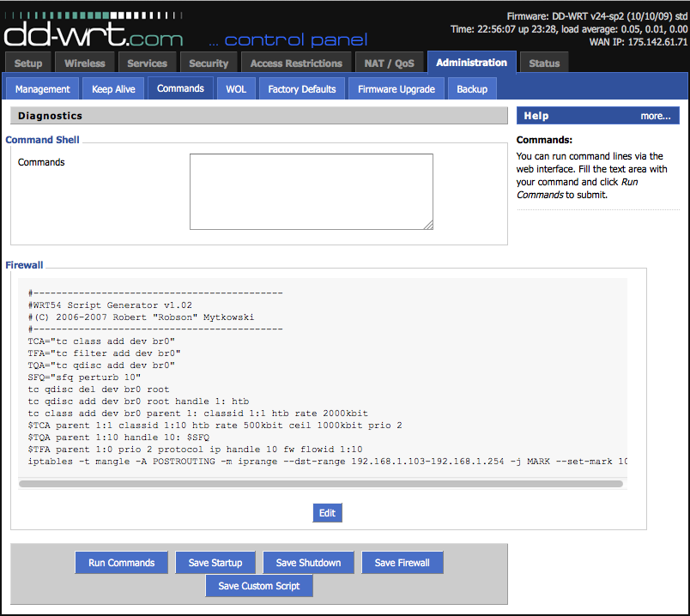This screenshot has height=616, width=690.
Task: Open the NAT / QoS tab
Action: click(x=391, y=62)
